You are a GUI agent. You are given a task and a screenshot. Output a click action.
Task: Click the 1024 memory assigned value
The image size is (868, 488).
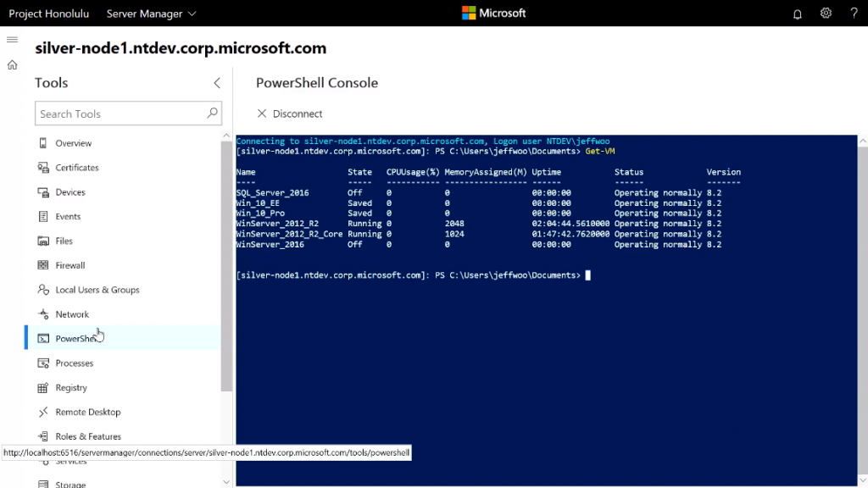coord(454,234)
